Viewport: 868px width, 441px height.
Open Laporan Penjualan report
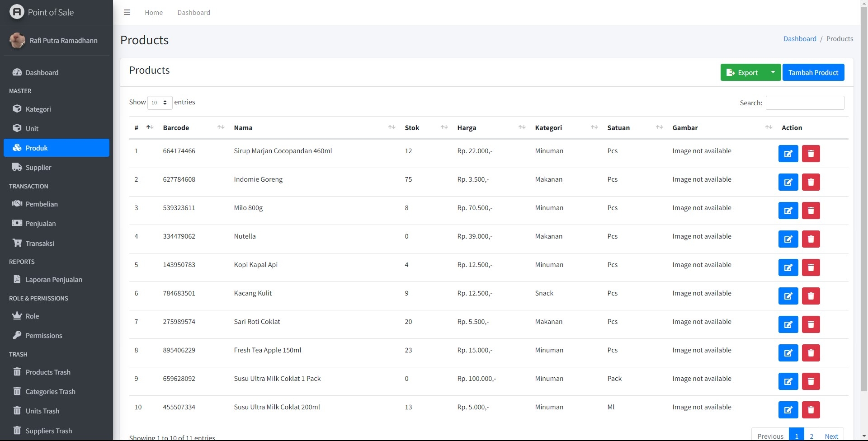tap(57, 279)
